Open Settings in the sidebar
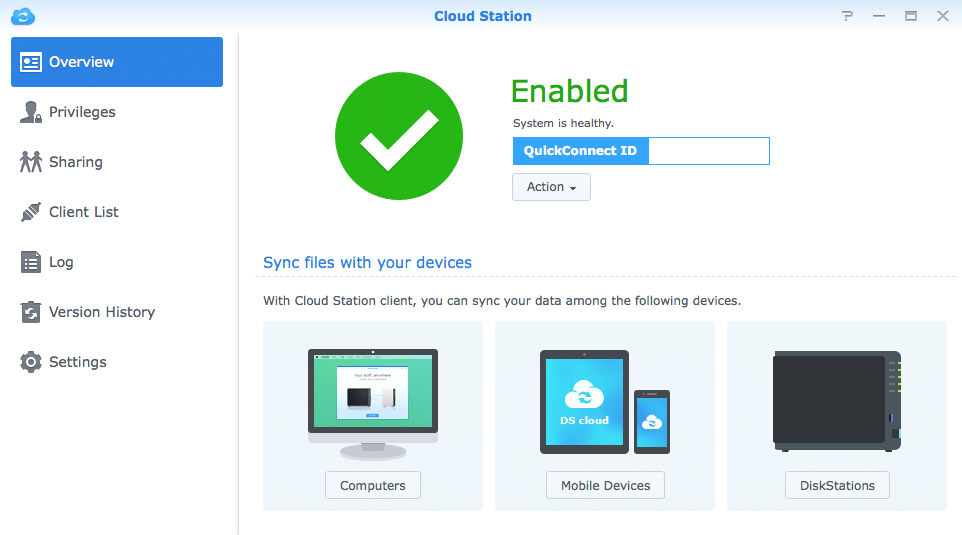The width and height of the screenshot is (962, 535). tap(117, 362)
